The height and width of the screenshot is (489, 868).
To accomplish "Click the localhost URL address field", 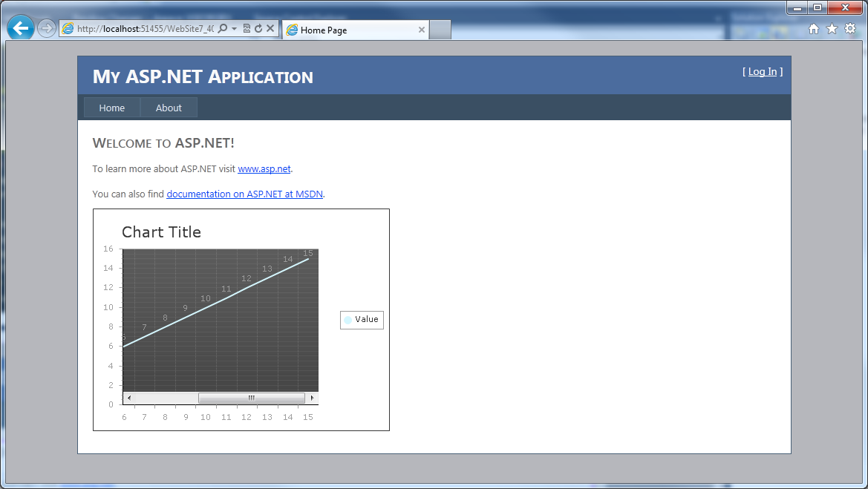I will point(145,29).
